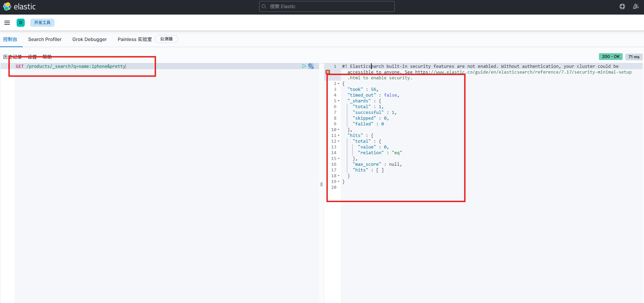Collapse the root JSON brace at line 2

pos(338,84)
